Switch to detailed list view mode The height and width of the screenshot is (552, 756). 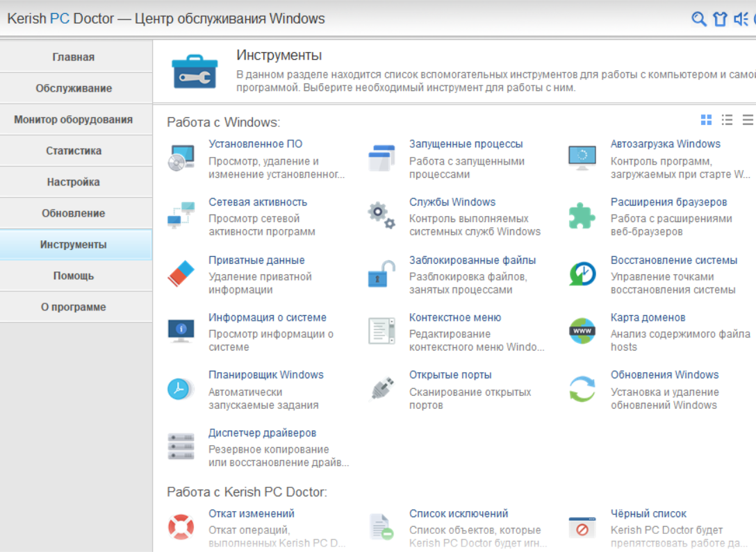(727, 120)
